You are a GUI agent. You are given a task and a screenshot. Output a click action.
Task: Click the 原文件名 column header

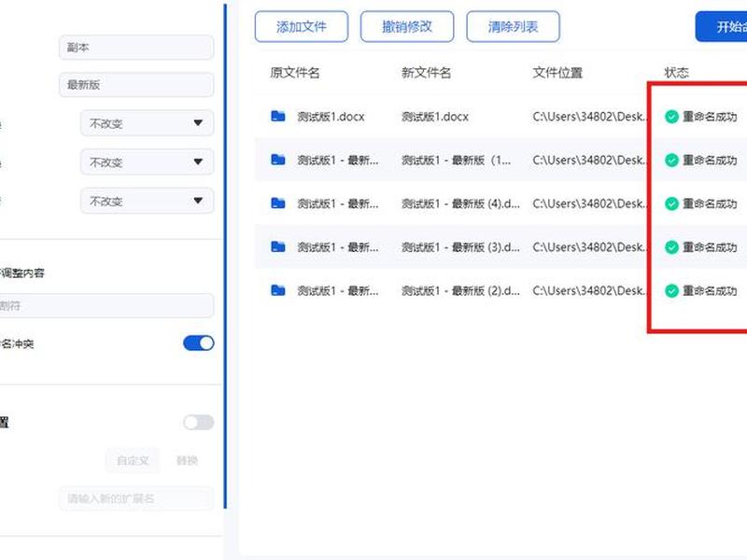pos(294,73)
